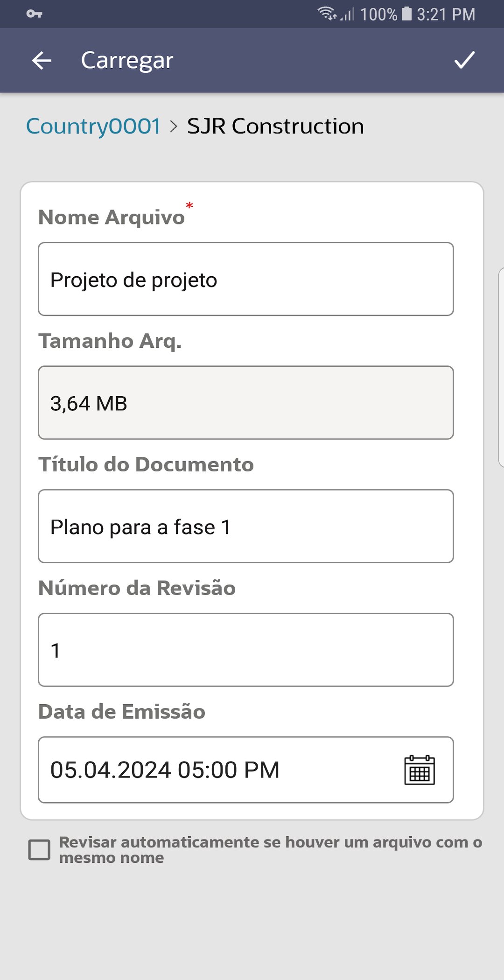Edit the Nome Arquivo field
Viewport: 504px width, 980px height.
click(x=245, y=279)
